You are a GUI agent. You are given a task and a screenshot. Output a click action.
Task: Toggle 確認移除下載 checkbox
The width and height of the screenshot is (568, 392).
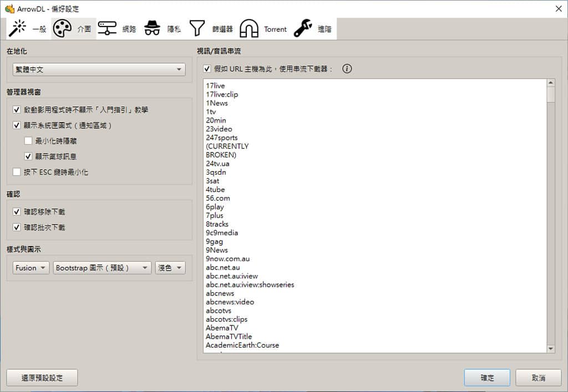coord(17,212)
